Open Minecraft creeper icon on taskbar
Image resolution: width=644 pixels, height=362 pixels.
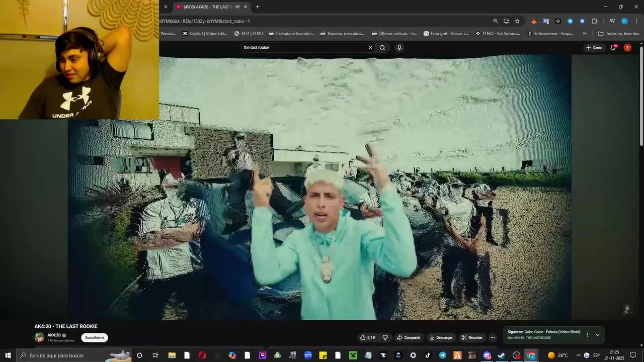(x=353, y=355)
